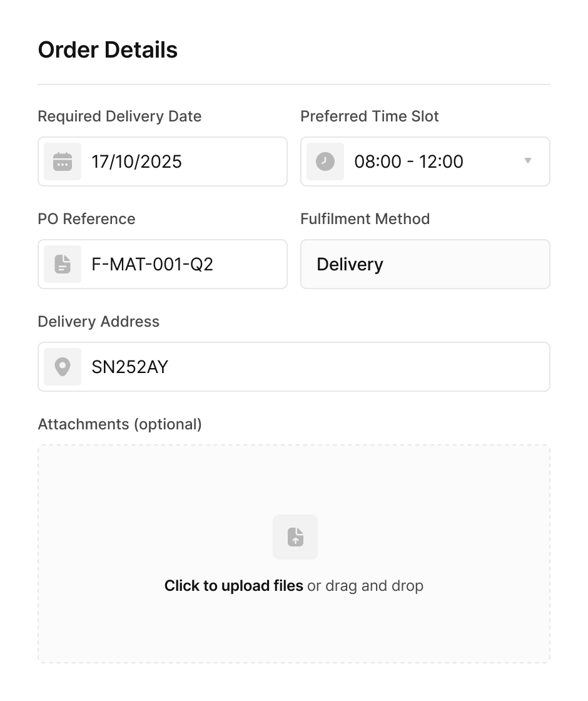Open the Preferred Time Slot dropdown arrow

coord(527,161)
